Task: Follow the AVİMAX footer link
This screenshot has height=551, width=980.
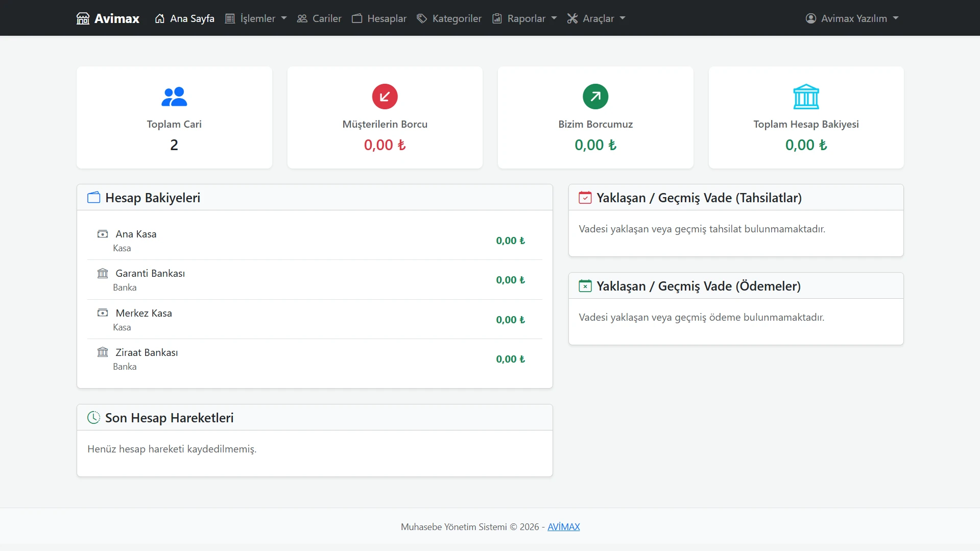Action: coord(564,527)
